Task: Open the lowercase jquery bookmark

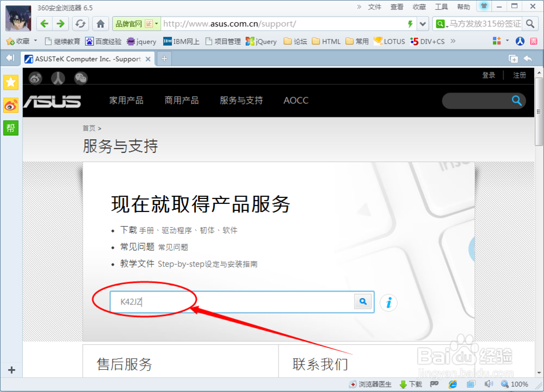Action: pyautogui.click(x=141, y=41)
